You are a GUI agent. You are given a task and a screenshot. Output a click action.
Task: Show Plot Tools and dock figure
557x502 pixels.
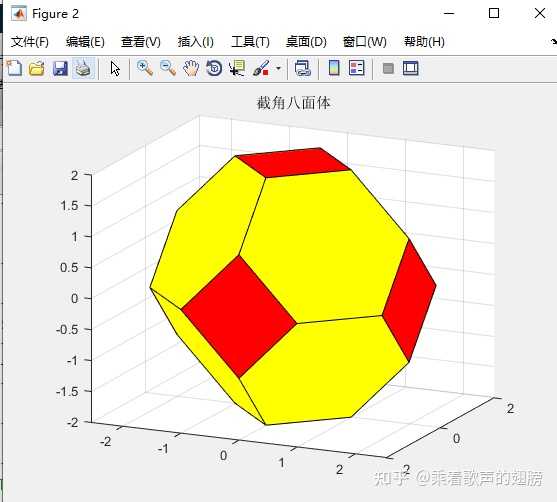click(x=411, y=68)
